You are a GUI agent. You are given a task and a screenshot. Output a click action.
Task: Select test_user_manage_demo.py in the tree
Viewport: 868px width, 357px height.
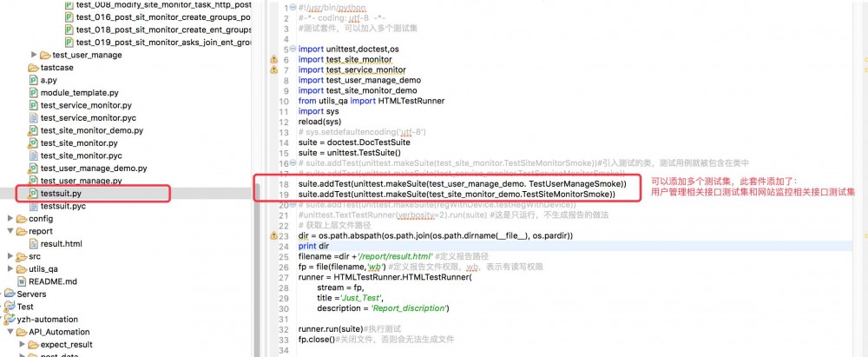point(94,168)
